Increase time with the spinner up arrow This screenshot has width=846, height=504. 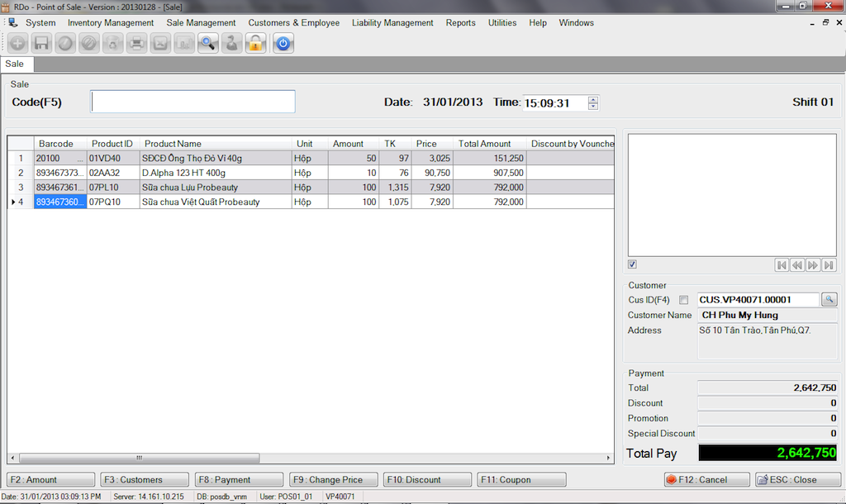[x=593, y=99]
